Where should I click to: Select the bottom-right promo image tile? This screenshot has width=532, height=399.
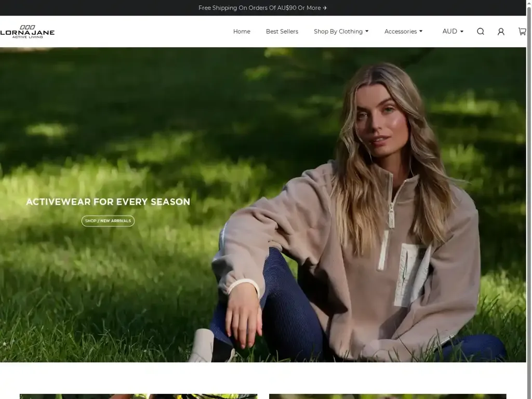388,396
